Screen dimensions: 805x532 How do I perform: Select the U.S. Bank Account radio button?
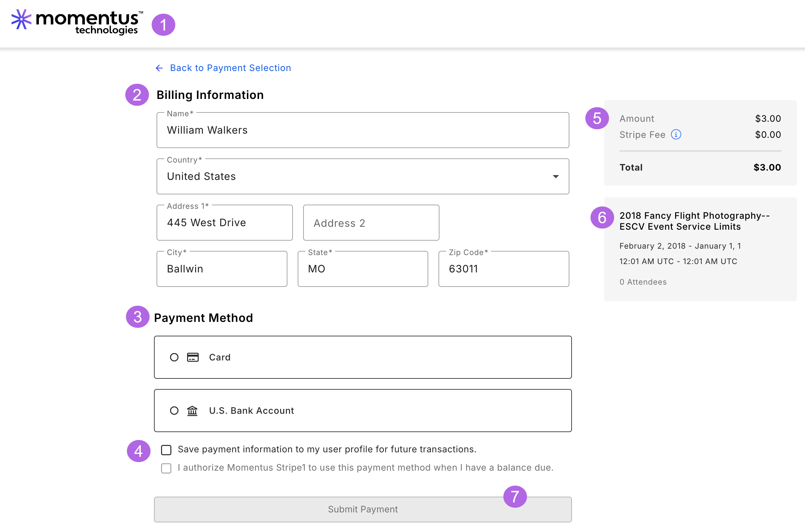pos(174,411)
